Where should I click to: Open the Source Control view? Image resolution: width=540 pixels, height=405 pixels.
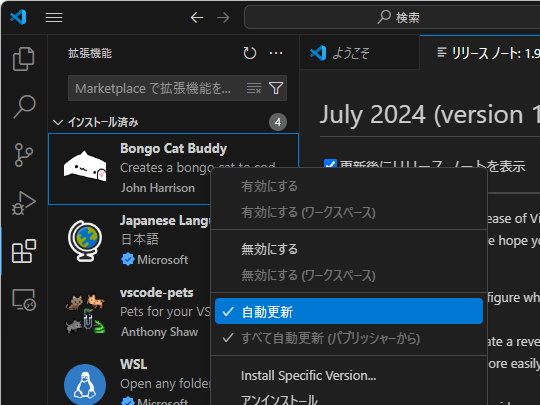(x=23, y=155)
